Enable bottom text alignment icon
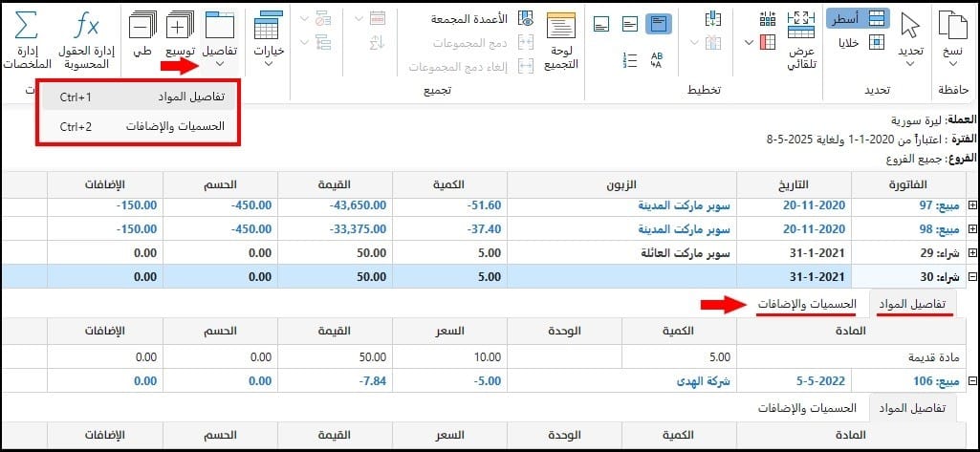 pyautogui.click(x=601, y=24)
